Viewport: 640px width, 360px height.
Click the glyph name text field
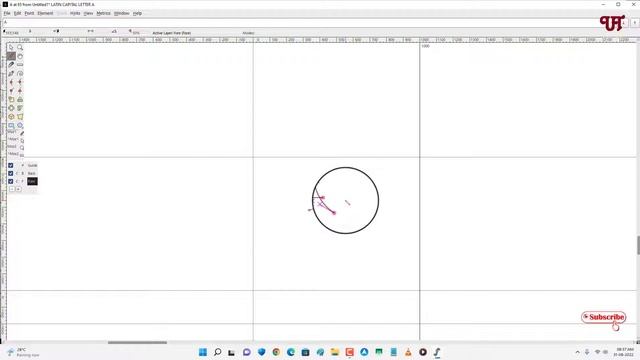pos(310,22)
